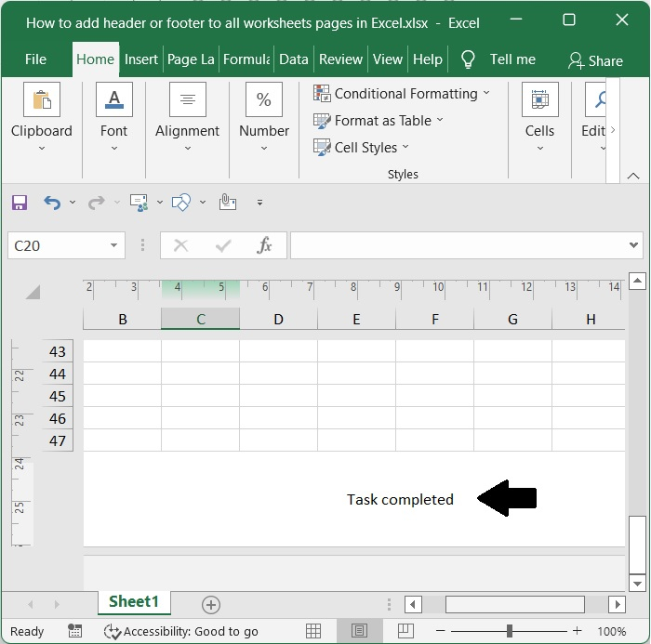Click the Insert Function fx icon

[x=264, y=245]
